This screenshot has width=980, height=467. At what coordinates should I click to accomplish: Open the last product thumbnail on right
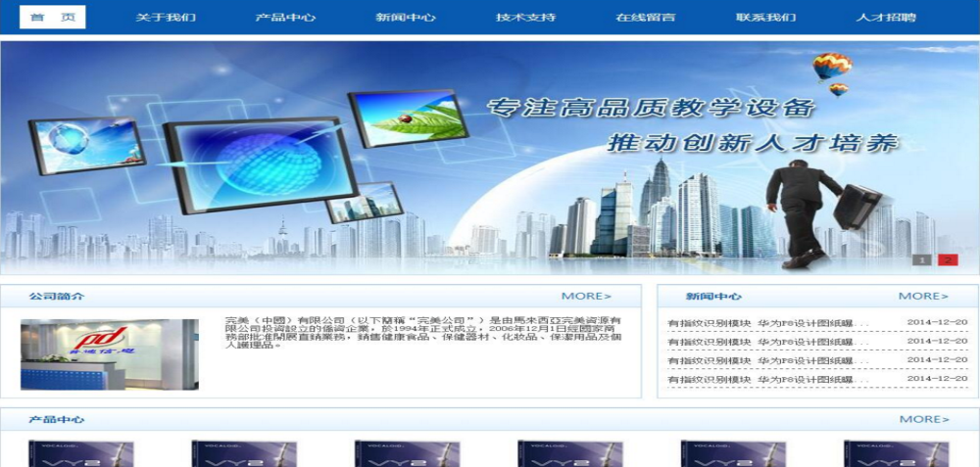click(882, 453)
